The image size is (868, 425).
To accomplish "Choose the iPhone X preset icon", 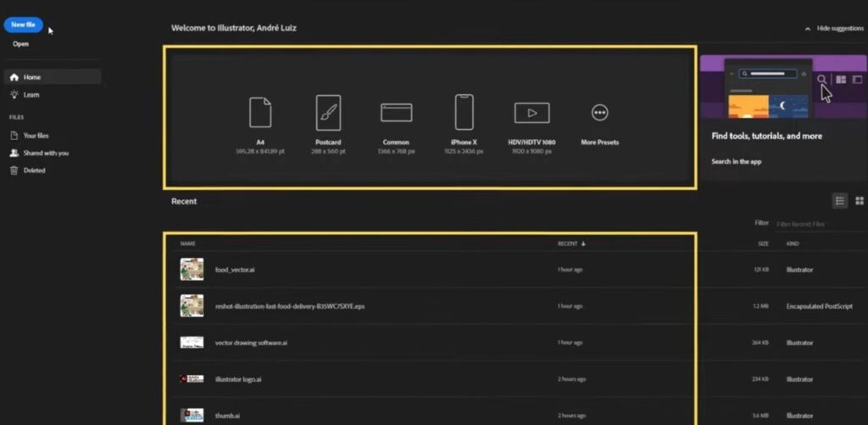I will pos(464,112).
